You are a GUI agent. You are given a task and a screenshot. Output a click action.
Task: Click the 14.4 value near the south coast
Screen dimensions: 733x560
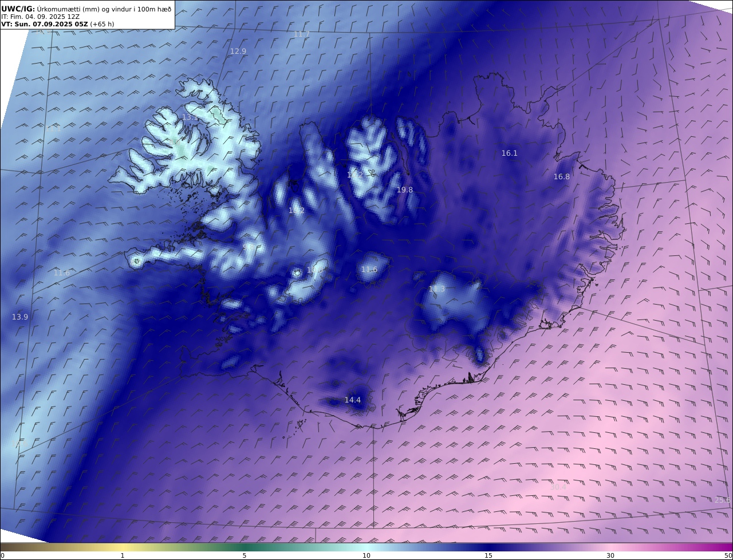[x=353, y=400]
